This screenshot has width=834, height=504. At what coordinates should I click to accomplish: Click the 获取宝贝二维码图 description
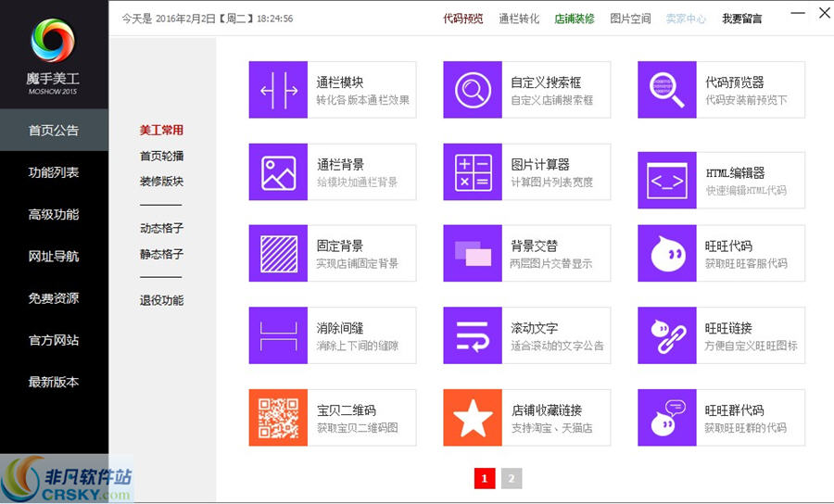358,428
